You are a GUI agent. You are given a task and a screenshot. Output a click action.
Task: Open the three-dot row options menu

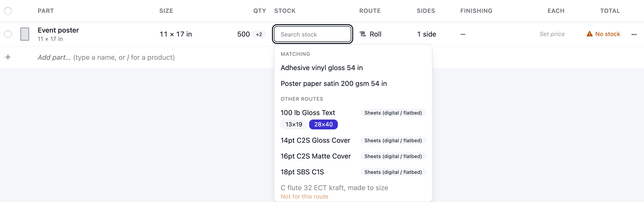coord(634,34)
